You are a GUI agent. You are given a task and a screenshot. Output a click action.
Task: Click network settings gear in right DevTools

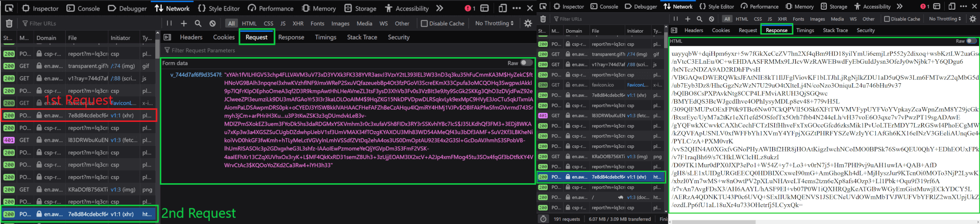[x=973, y=19]
